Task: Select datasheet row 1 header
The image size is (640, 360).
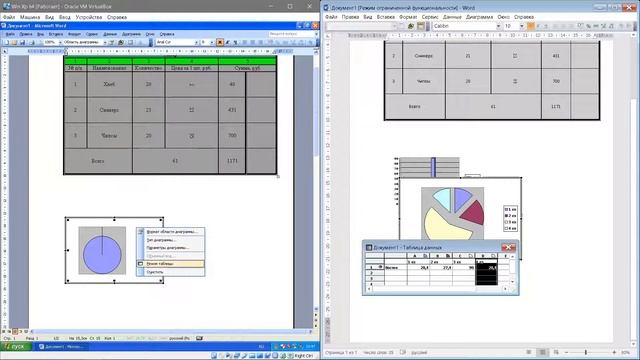Action: click(374, 268)
